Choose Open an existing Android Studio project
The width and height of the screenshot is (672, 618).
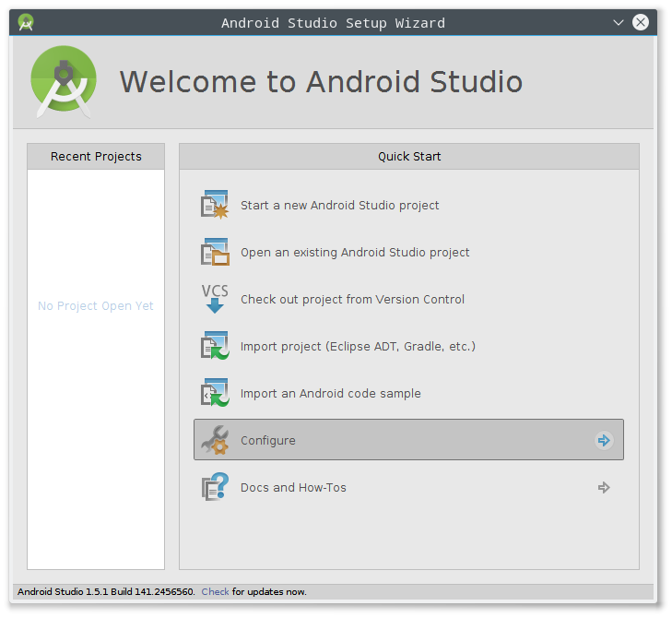coord(355,252)
